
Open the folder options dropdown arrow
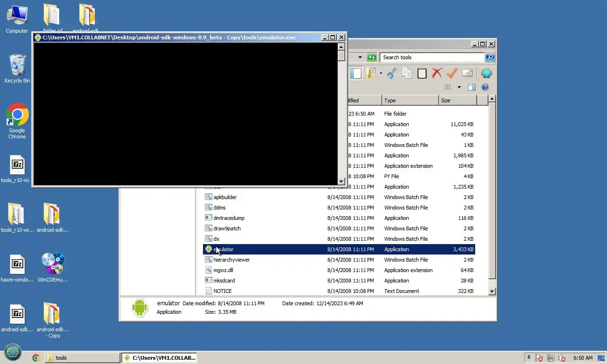click(381, 73)
